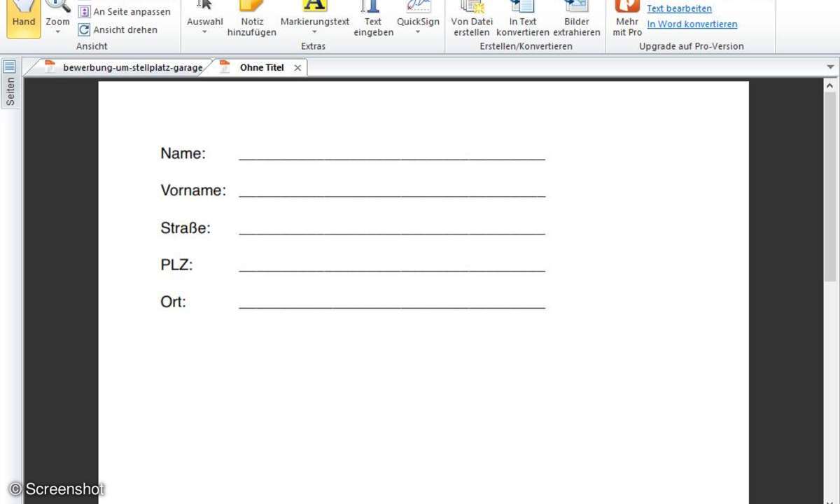Select the Auswahl tool
The height and width of the screenshot is (504, 840).
[204, 14]
